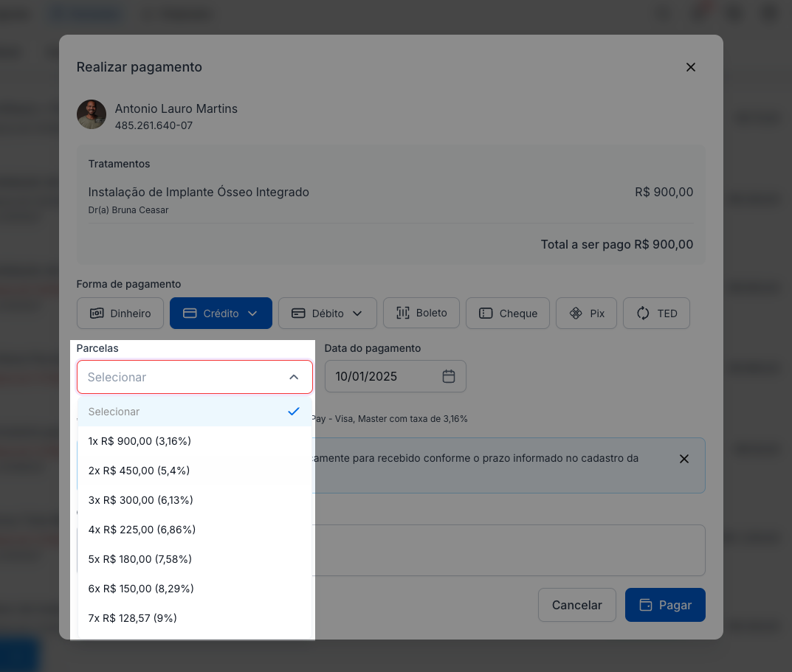
Task: Click the TED transfer icon
Action: point(643,314)
